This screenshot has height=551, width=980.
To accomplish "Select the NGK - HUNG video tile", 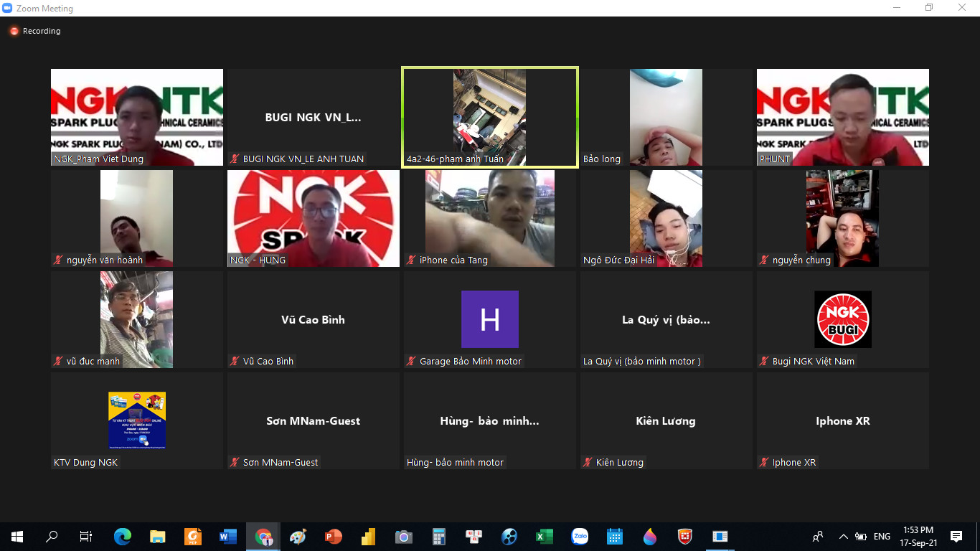I will [x=314, y=218].
